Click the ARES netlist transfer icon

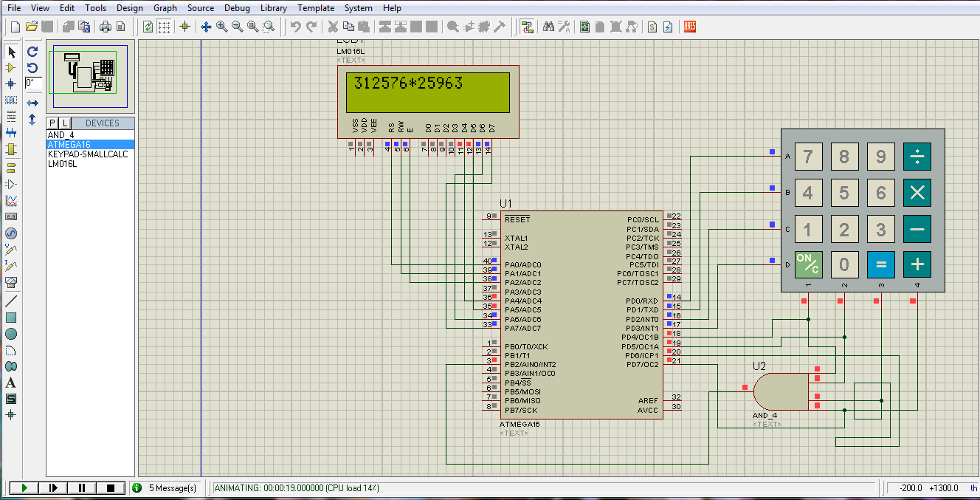pos(690,27)
